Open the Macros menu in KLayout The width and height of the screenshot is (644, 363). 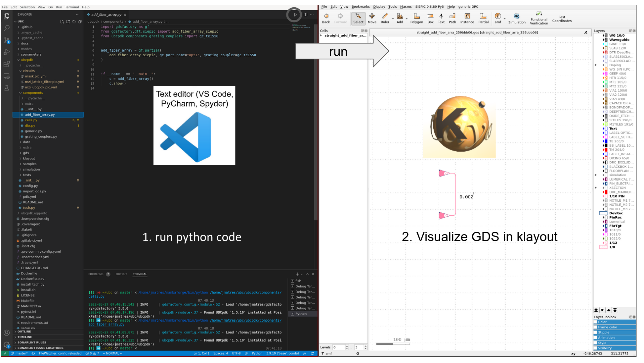click(x=406, y=7)
